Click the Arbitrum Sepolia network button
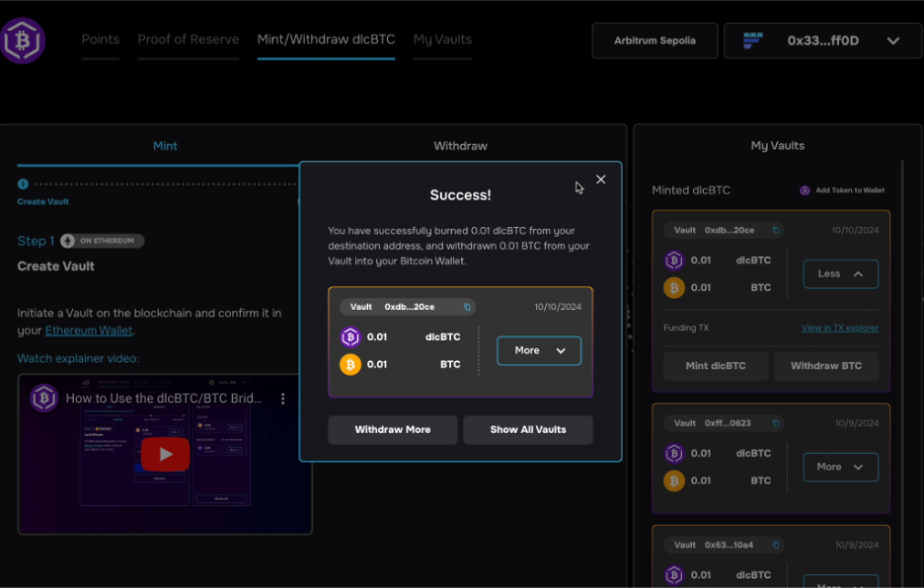The width and height of the screenshot is (924, 588). click(654, 40)
